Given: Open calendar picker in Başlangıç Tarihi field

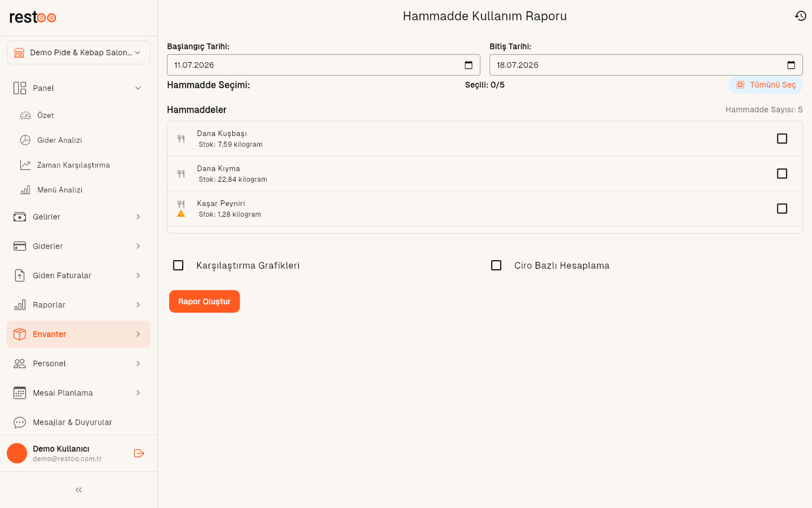Looking at the screenshot, I should point(469,65).
